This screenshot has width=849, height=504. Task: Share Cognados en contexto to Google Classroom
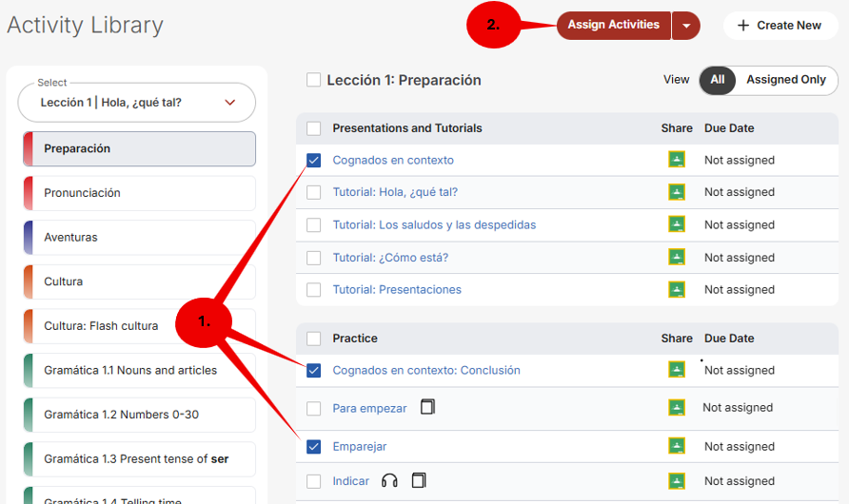(677, 160)
